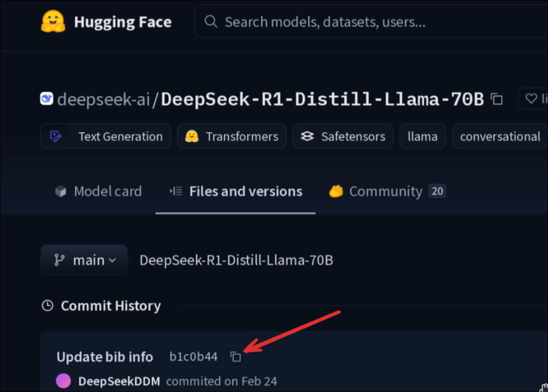The image size is (548, 392).
Task: Click the Files and versions list icon
Action: coord(176,191)
